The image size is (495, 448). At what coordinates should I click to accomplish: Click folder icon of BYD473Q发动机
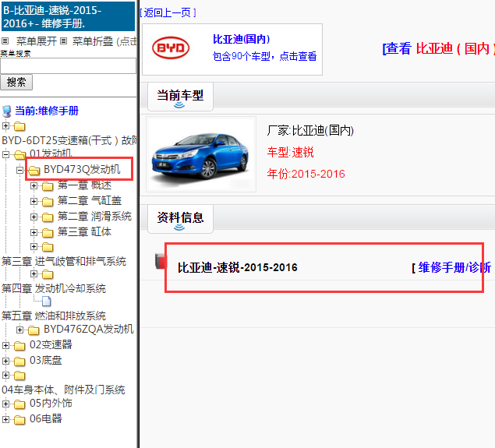(34, 171)
